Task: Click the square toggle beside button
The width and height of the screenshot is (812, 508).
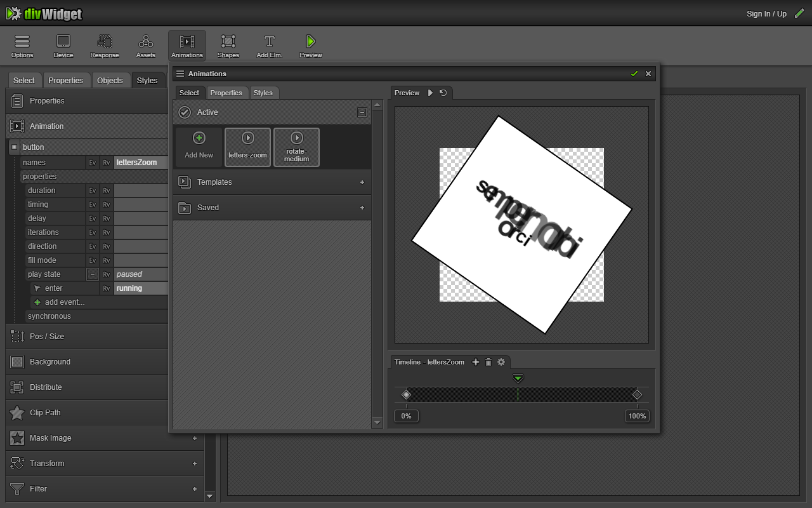Action: click(15, 147)
